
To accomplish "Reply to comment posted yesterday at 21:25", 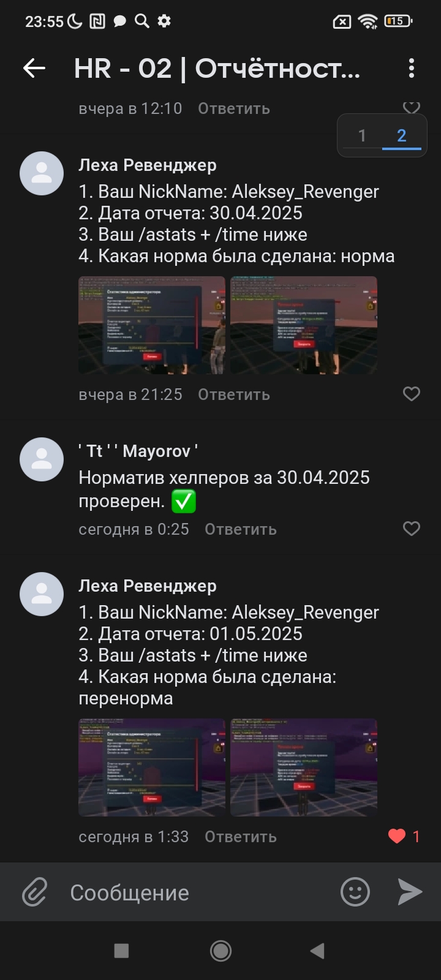I will click(x=234, y=394).
